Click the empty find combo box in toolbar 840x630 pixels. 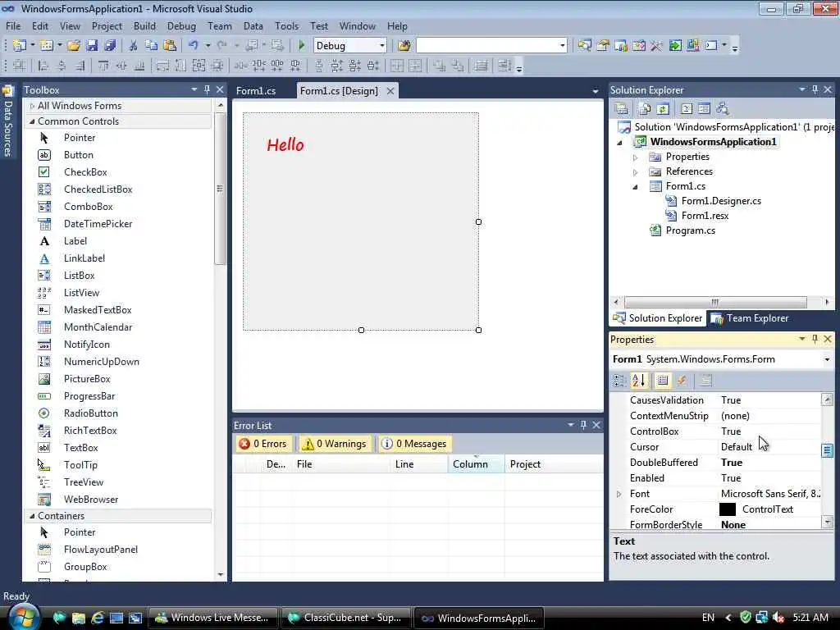[x=491, y=46]
